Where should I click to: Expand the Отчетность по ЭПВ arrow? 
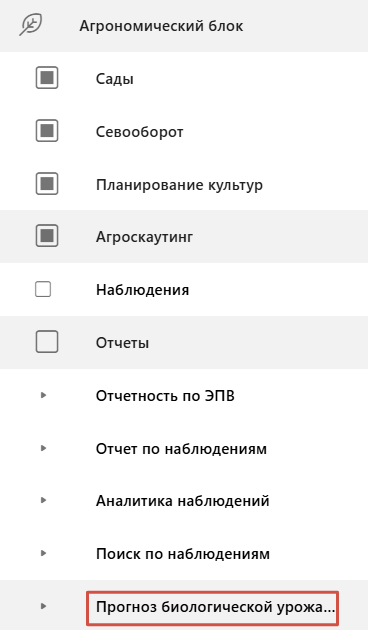(43, 395)
